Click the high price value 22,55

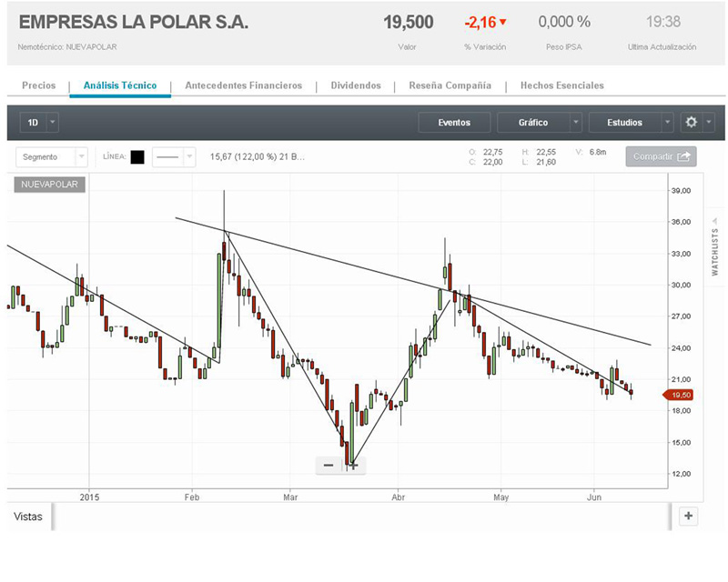tap(546, 152)
